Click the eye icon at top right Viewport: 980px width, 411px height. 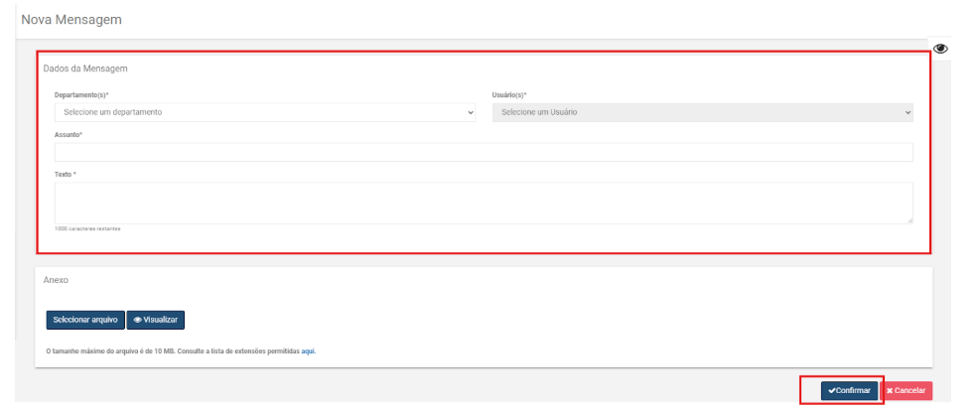click(x=940, y=49)
